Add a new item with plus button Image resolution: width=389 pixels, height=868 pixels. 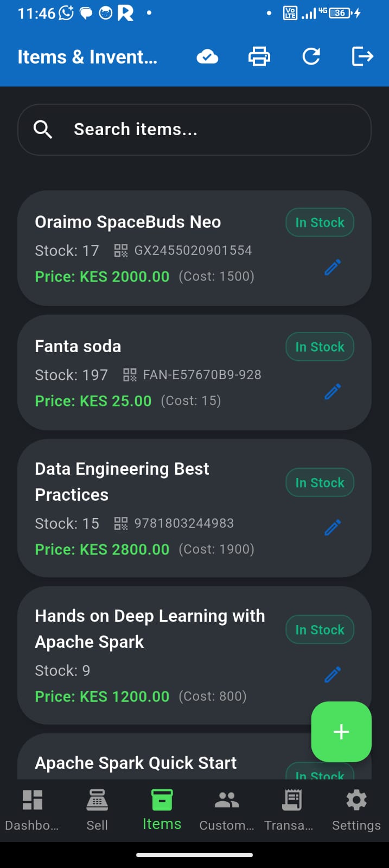(x=341, y=732)
